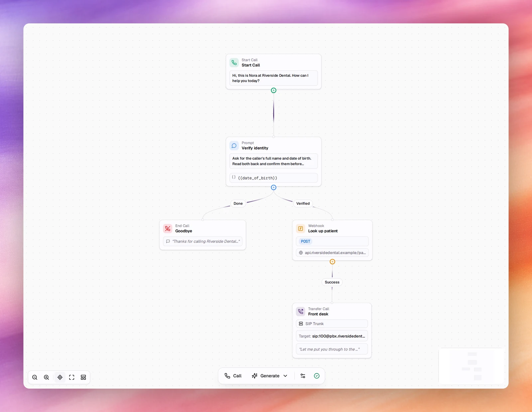This screenshot has width=532, height=412.
Task: Open the settings sliders icon in bottom toolbar
Action: click(303, 376)
